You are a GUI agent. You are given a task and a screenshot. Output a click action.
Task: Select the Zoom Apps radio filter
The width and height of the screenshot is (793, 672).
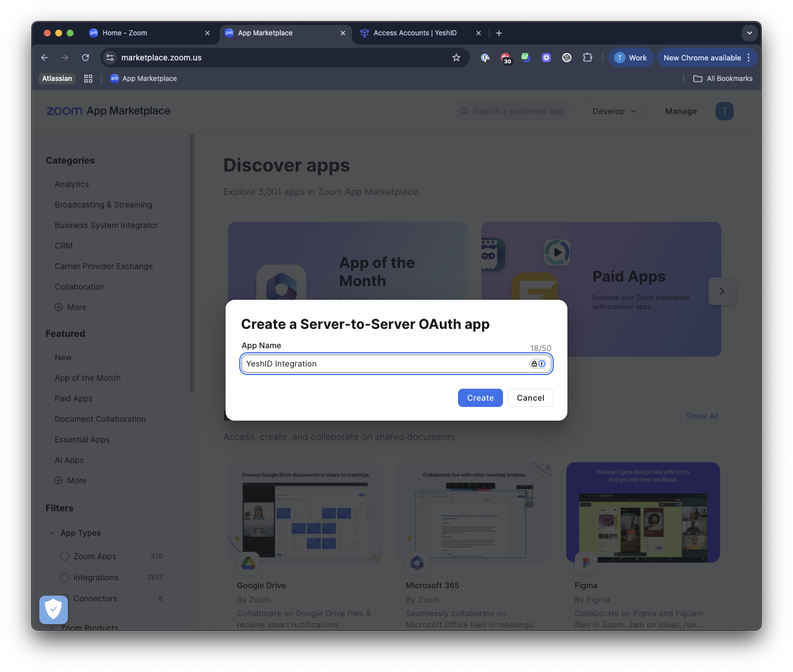pos(64,556)
